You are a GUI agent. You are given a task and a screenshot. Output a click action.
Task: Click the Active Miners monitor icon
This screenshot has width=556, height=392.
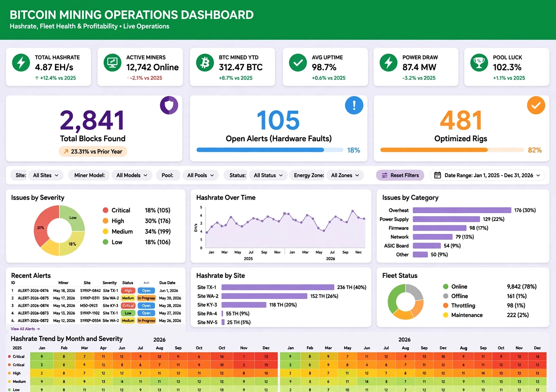112,63
